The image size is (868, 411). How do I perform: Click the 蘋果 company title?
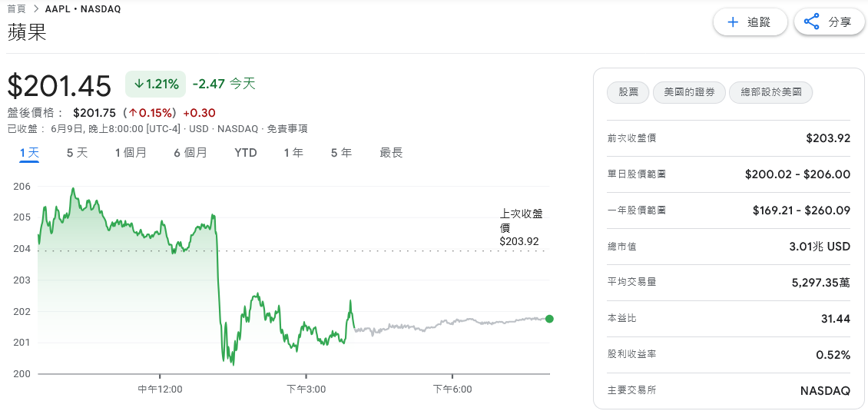[x=27, y=33]
